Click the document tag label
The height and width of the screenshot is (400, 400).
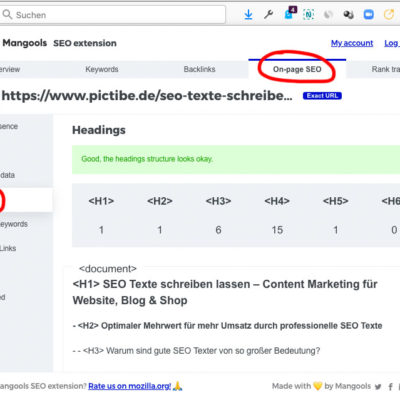(x=108, y=269)
